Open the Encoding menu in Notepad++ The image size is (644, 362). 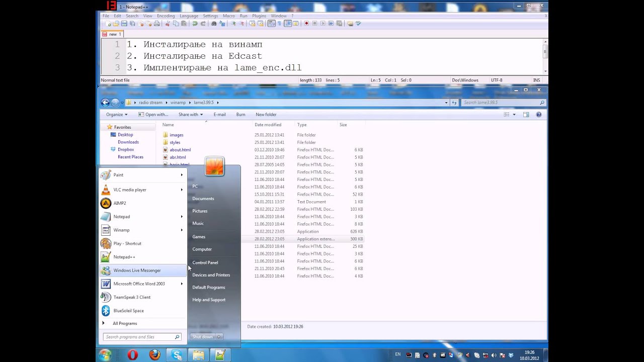(x=166, y=16)
